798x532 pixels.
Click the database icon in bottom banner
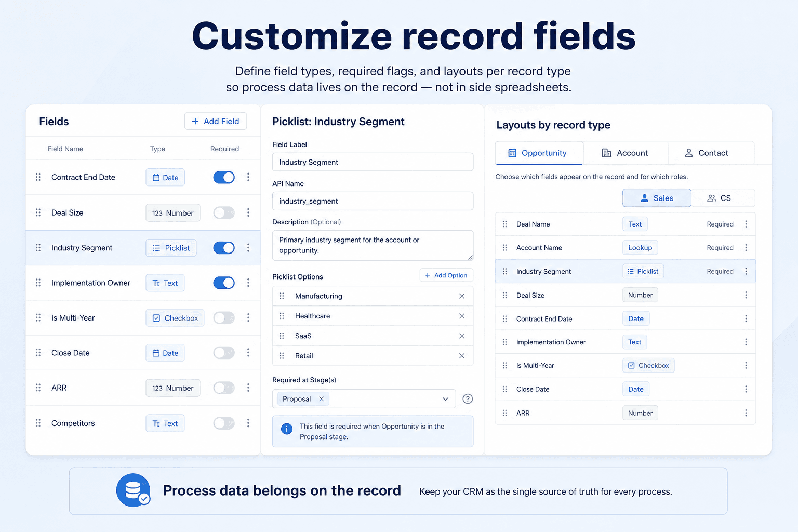[133, 490]
